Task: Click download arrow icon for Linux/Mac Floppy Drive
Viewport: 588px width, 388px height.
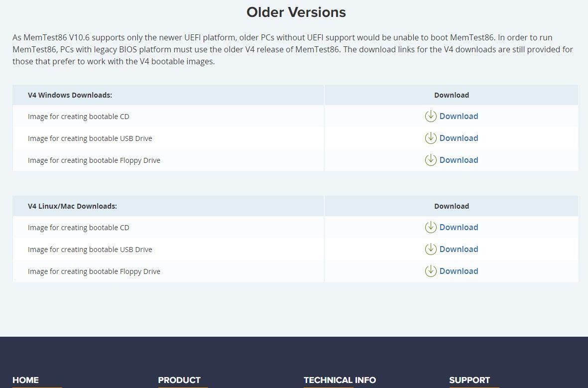Action: tap(431, 271)
